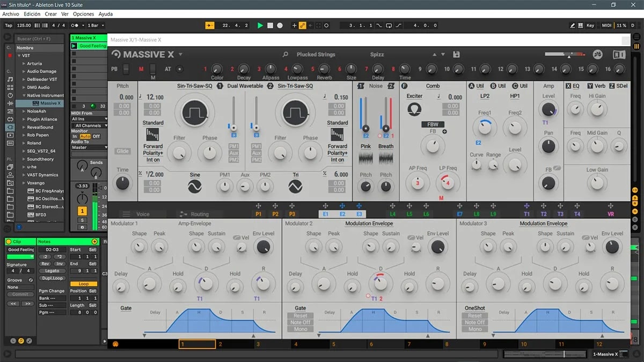Viewport: 644px width, 362px height.
Task: Solo the track with S button
Action: (x=82, y=220)
